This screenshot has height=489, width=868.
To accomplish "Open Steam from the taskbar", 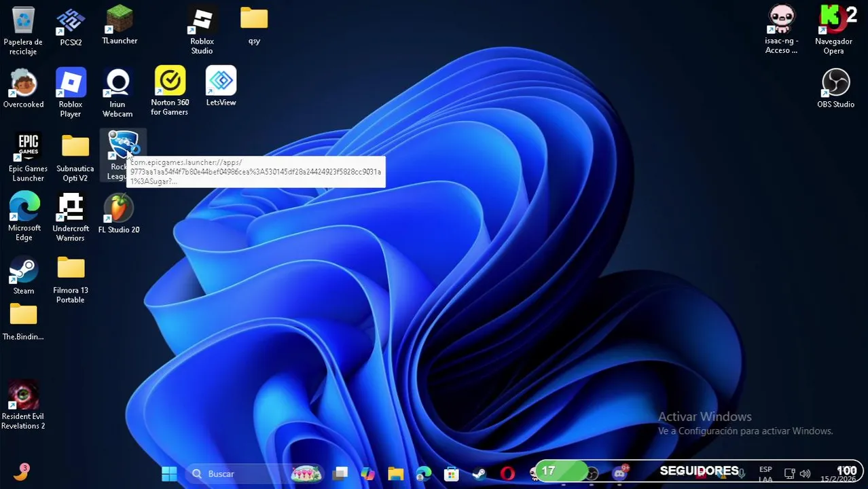I will point(479,473).
